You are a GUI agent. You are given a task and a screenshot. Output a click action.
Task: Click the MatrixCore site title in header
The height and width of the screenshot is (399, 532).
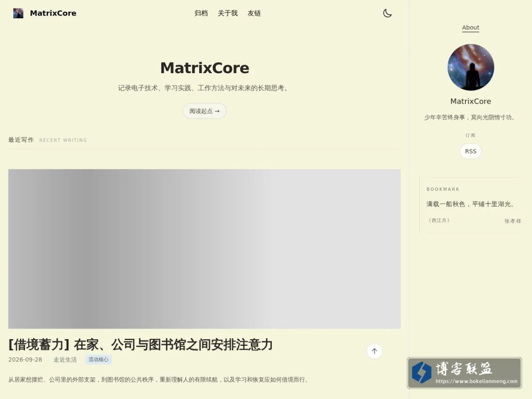(53, 13)
